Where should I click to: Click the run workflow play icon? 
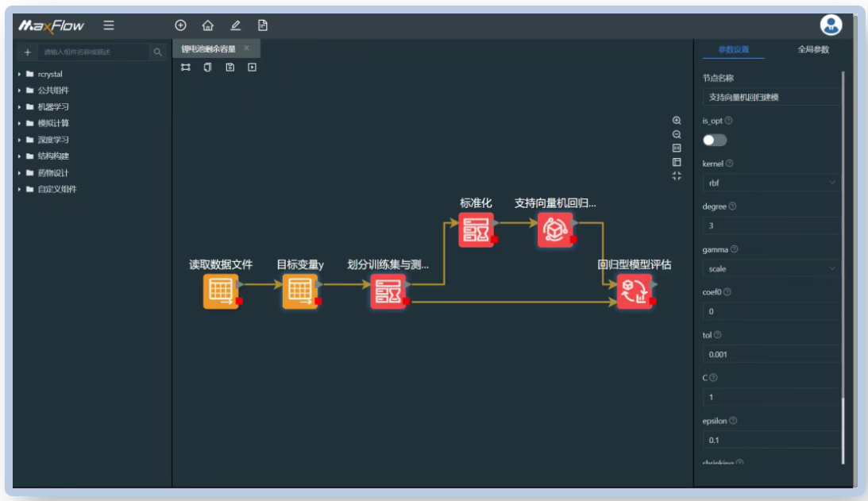click(x=252, y=67)
